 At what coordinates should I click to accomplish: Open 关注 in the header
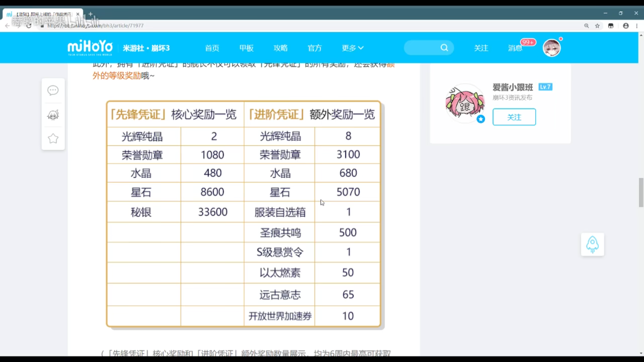(481, 48)
